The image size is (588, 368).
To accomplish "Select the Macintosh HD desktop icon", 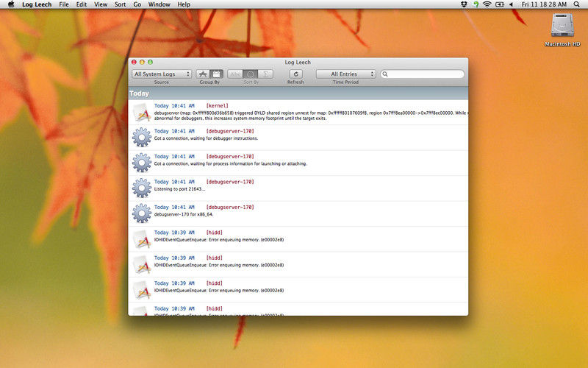I will pos(562,30).
